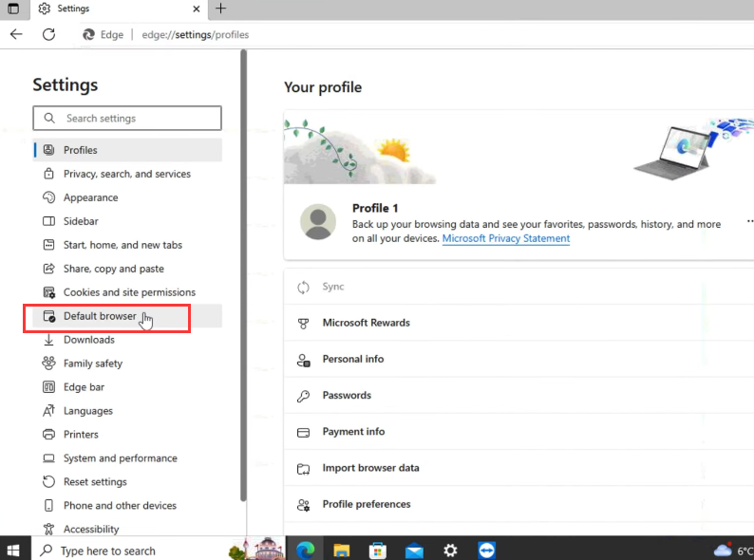Viewport: 754px width, 560px height.
Task: Click the Languages icon
Action: pyautogui.click(x=48, y=410)
